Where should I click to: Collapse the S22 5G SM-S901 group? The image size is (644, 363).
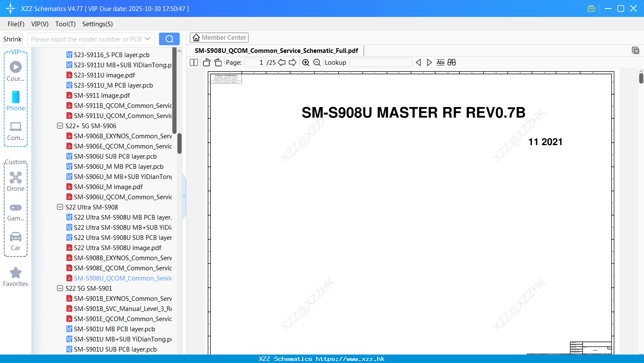(60, 288)
